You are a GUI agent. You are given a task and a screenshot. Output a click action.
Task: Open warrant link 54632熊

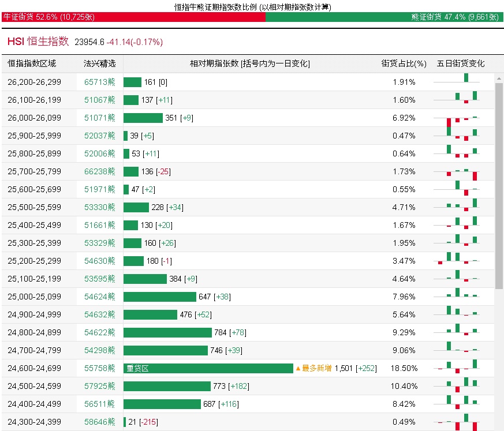(x=100, y=314)
